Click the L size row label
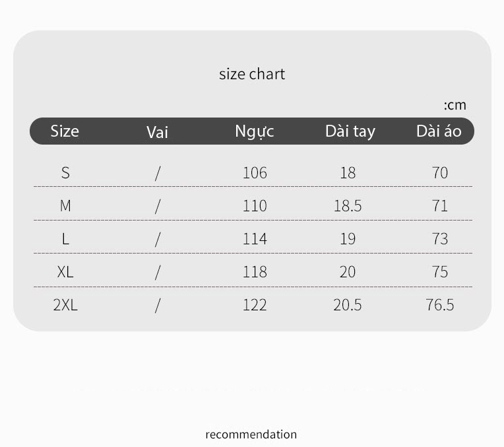Screen dimensions: 504x447 (x=65, y=239)
